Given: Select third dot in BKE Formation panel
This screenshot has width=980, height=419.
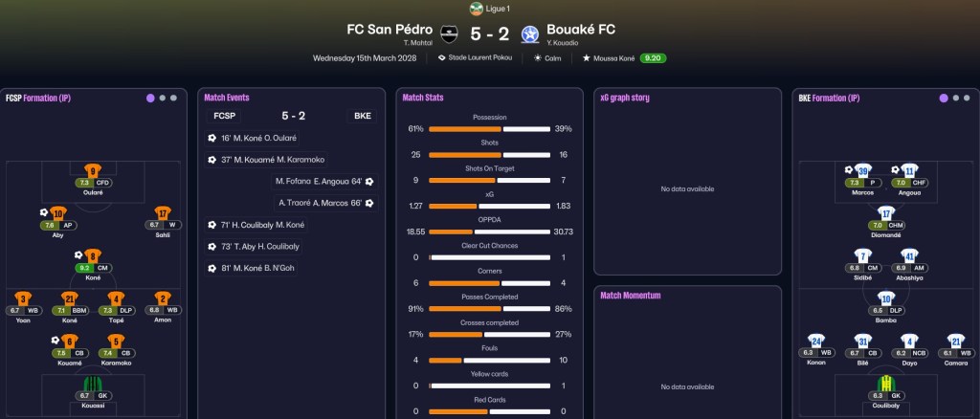Looking at the screenshot, I should (967, 98).
